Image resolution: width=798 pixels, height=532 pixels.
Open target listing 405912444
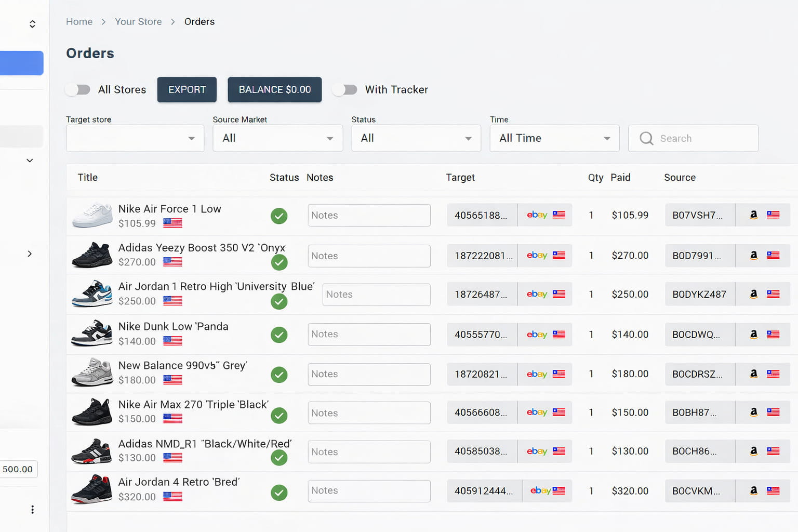[x=484, y=491]
